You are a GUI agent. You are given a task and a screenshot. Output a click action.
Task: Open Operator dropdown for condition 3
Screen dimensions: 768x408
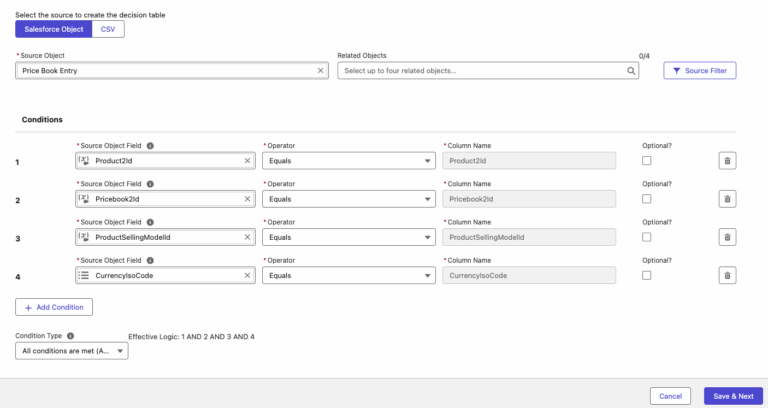click(348, 237)
